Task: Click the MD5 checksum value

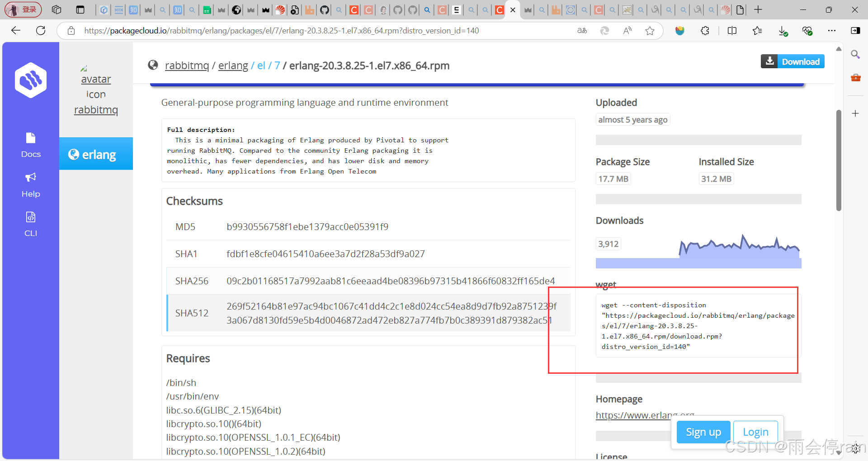Action: [x=307, y=226]
